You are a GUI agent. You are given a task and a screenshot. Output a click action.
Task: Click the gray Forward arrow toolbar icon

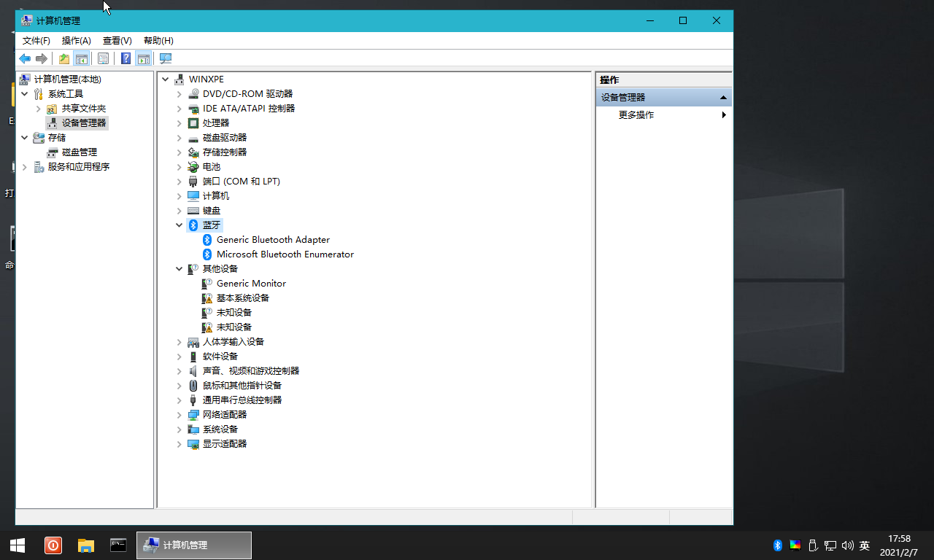coord(42,59)
